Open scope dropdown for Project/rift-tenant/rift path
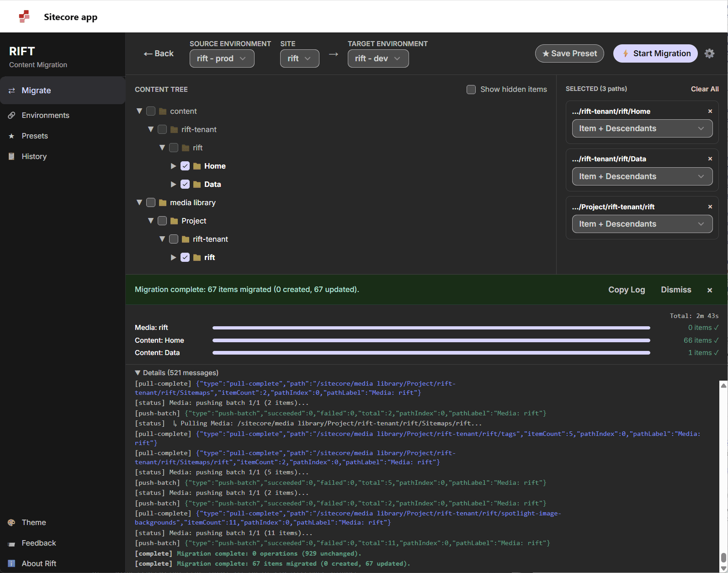Screen dimensions: 728x573 click(642, 224)
